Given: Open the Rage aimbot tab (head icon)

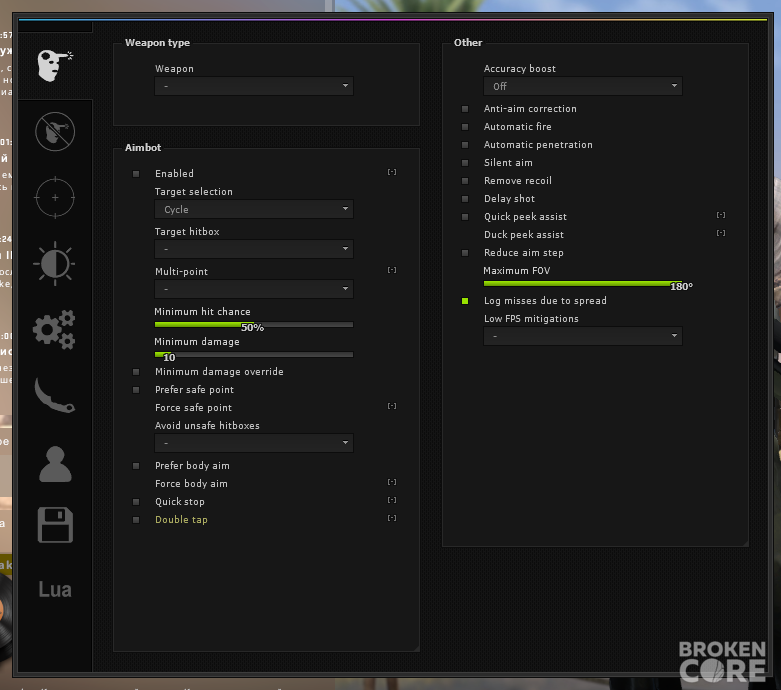Looking at the screenshot, I should point(55,66).
